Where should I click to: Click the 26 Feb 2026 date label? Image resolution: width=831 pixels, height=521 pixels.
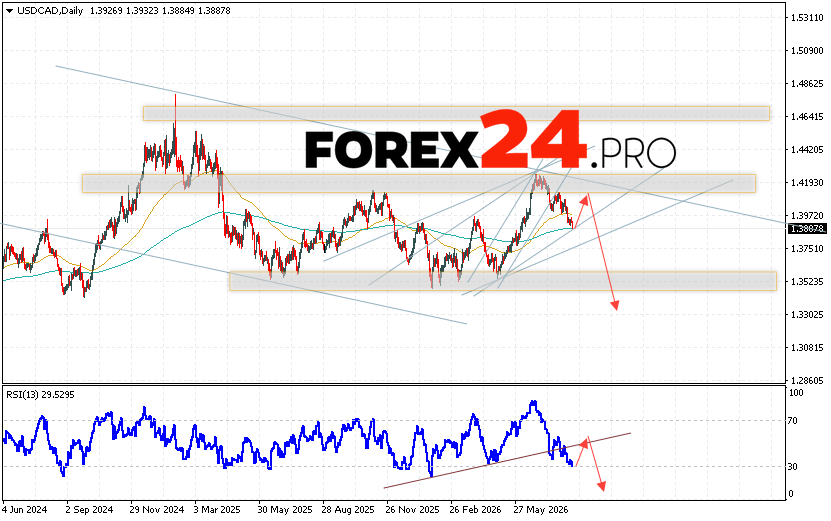tap(475, 510)
